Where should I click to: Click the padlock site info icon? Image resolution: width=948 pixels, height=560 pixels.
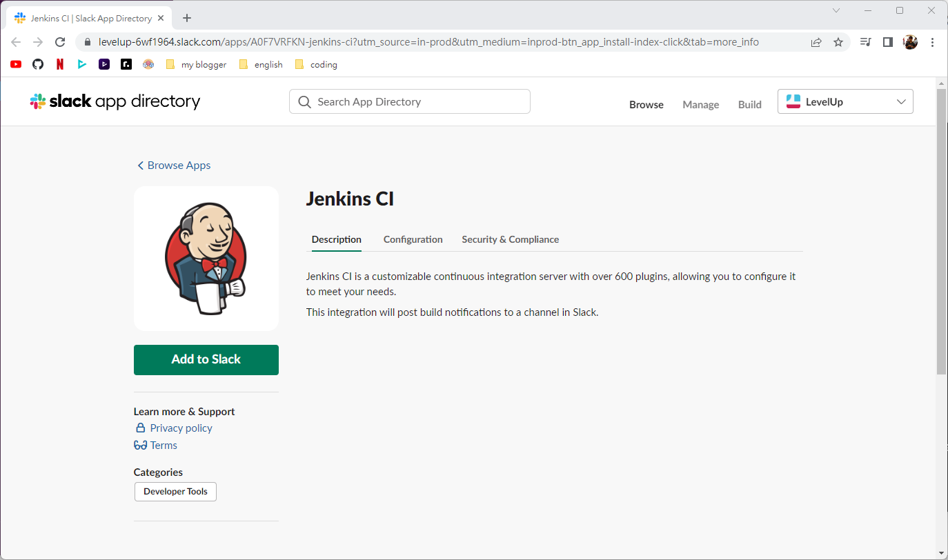87,42
